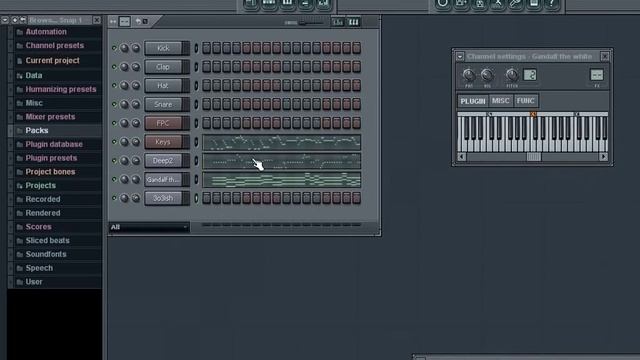This screenshot has width=640, height=360.
Task: Click the pitch range value box showing 2
Action: [530, 75]
